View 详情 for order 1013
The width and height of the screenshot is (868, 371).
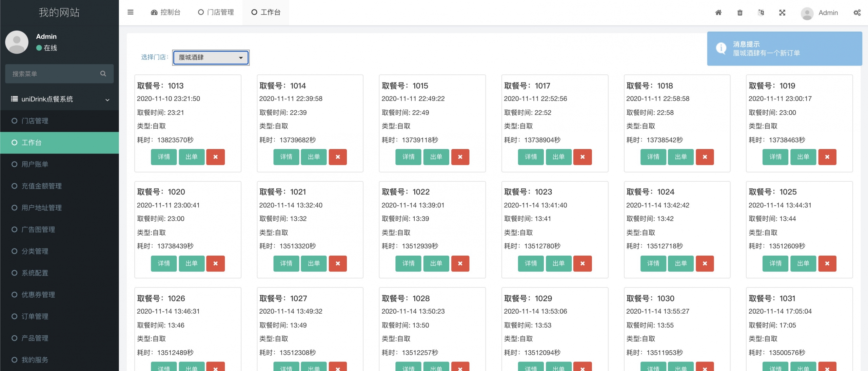click(164, 157)
